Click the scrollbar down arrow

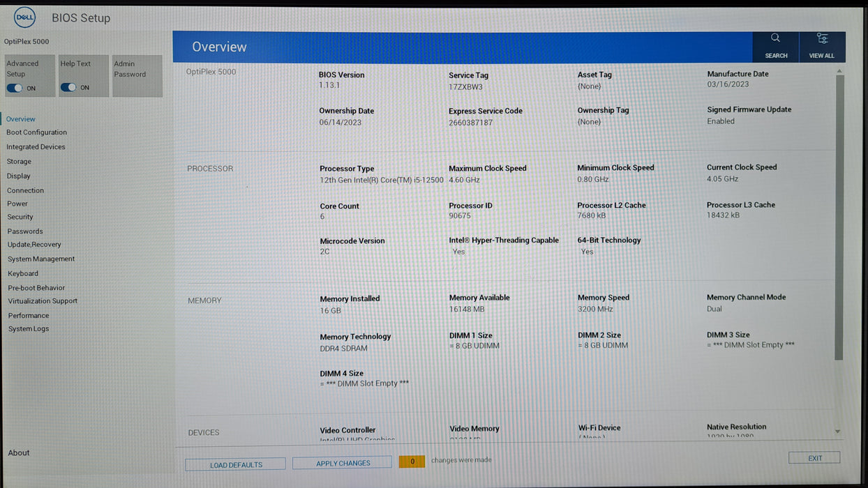pos(838,432)
